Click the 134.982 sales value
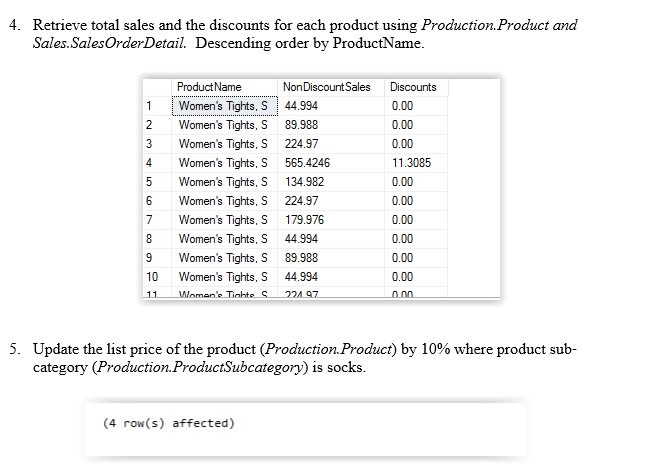 [x=304, y=182]
